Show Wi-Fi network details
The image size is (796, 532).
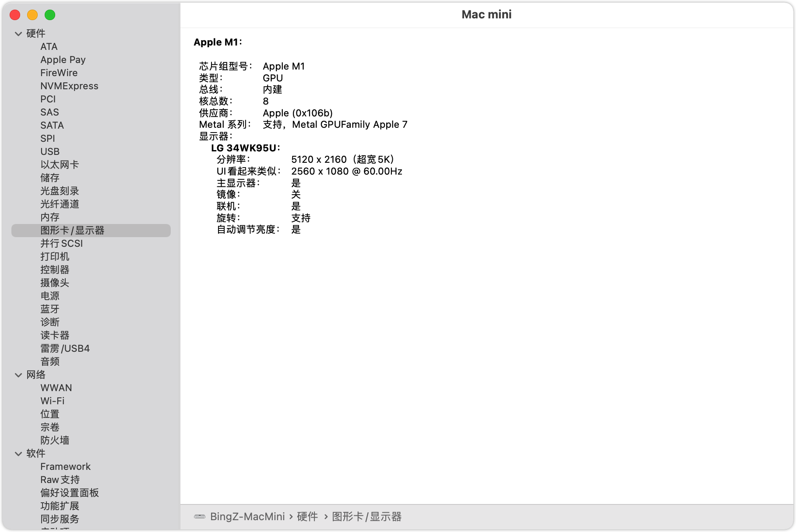tap(53, 401)
